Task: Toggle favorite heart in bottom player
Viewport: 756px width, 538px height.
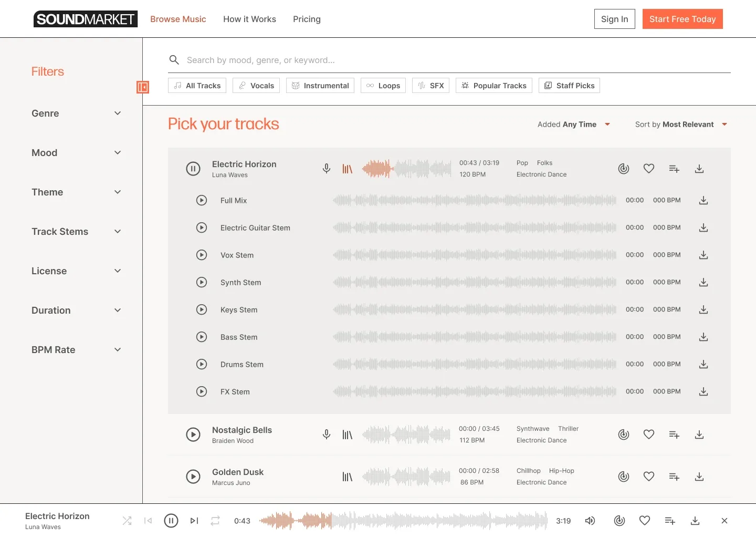Action: click(x=645, y=521)
